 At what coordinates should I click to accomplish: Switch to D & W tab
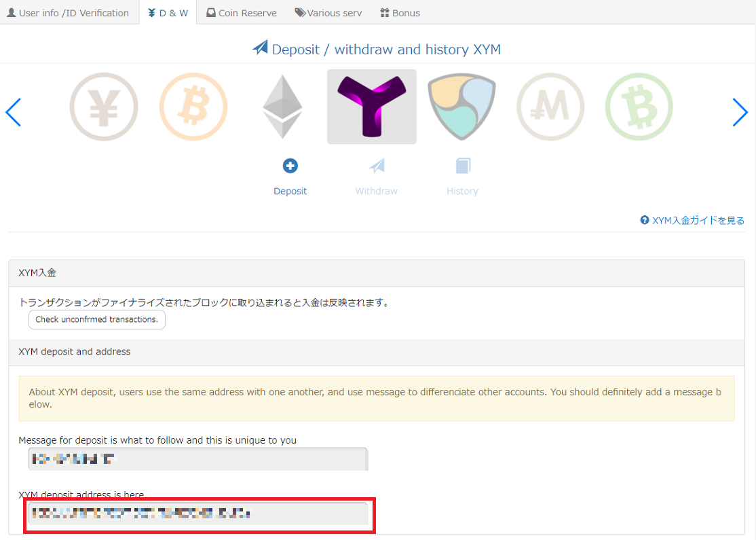pos(168,12)
